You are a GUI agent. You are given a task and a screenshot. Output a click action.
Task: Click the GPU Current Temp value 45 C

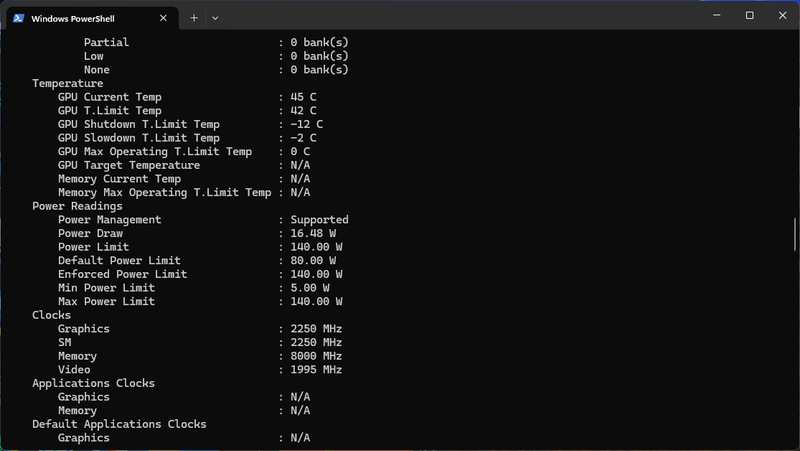pyautogui.click(x=303, y=97)
